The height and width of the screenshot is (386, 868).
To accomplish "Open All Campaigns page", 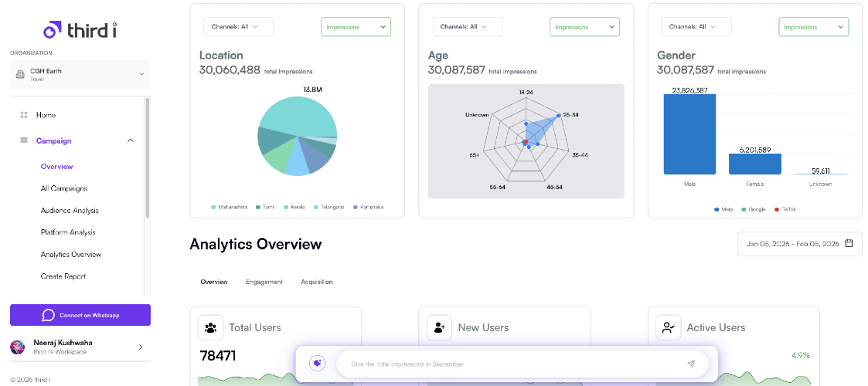I will click(64, 188).
